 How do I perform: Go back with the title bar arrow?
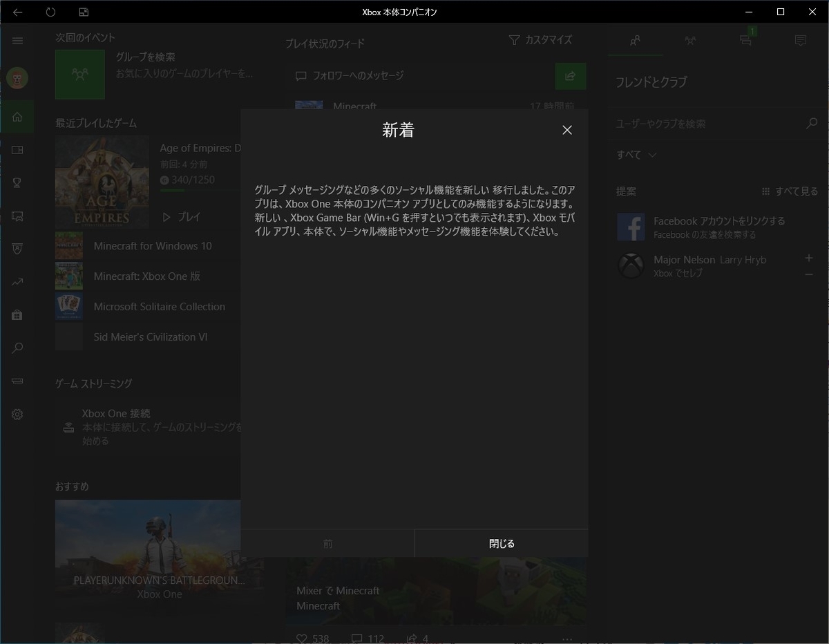tap(18, 12)
